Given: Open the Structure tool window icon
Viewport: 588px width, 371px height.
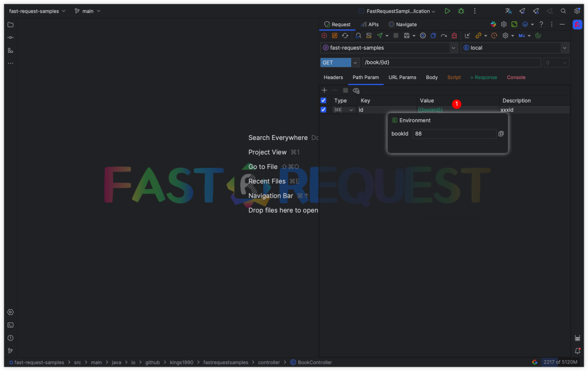Looking at the screenshot, I should click(10, 51).
